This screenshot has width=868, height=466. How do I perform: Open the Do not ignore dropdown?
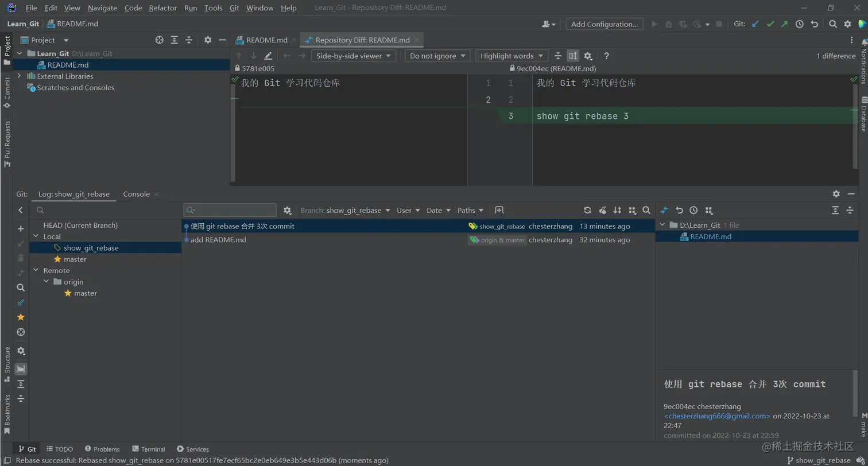pos(437,56)
